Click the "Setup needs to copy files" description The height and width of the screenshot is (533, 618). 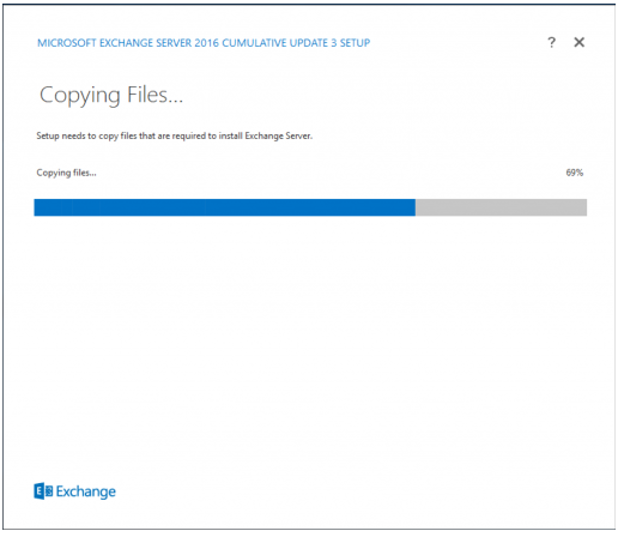click(x=174, y=136)
